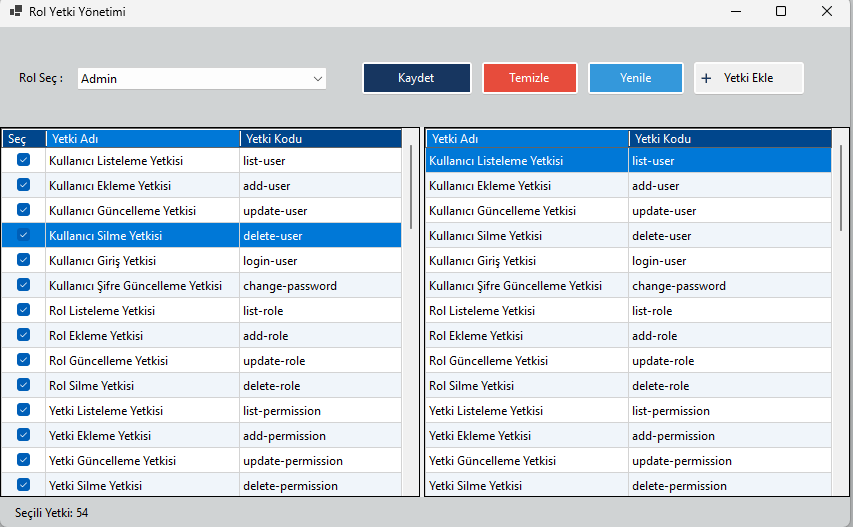This screenshot has width=853, height=527.
Task: Click the plus icon on Yetki Ekle
Action: (x=706, y=78)
